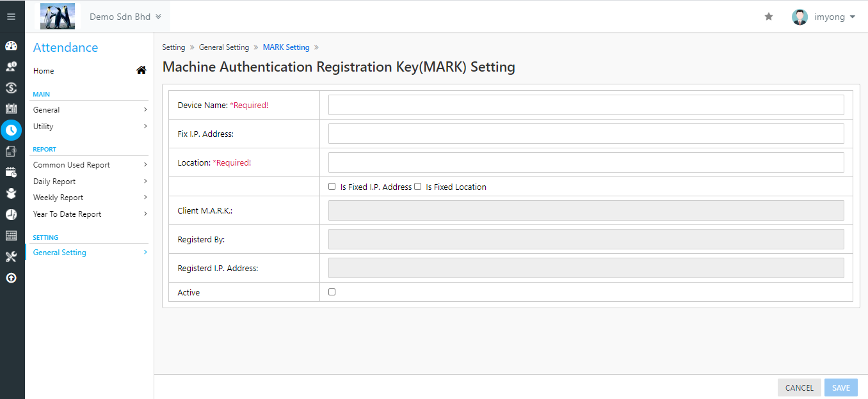868x399 pixels.
Task: Open the tools wrench icon in sidebar
Action: tap(11, 257)
